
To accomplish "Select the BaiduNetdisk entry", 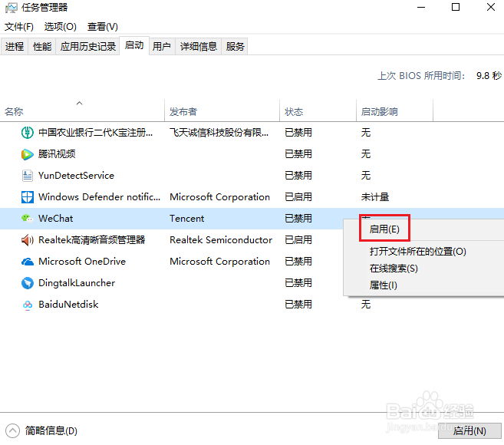I will click(x=68, y=305).
